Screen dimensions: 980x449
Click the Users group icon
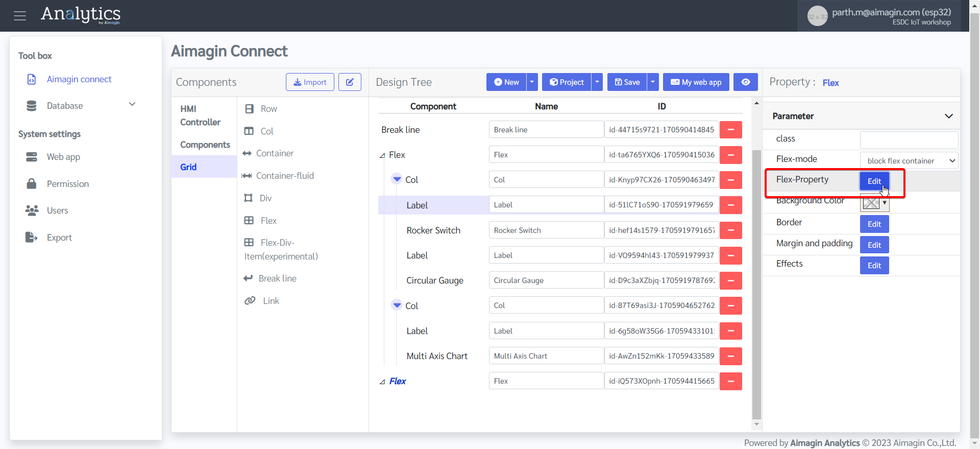coord(32,210)
